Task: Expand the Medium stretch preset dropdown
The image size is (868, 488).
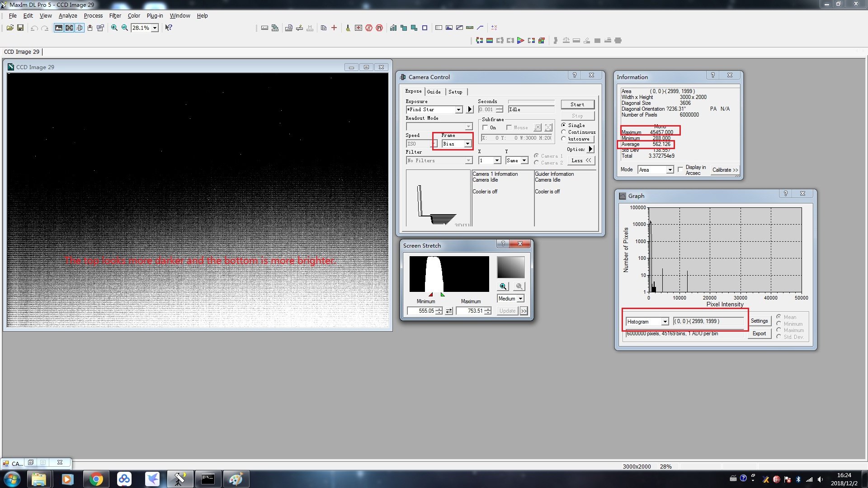Action: (x=520, y=299)
